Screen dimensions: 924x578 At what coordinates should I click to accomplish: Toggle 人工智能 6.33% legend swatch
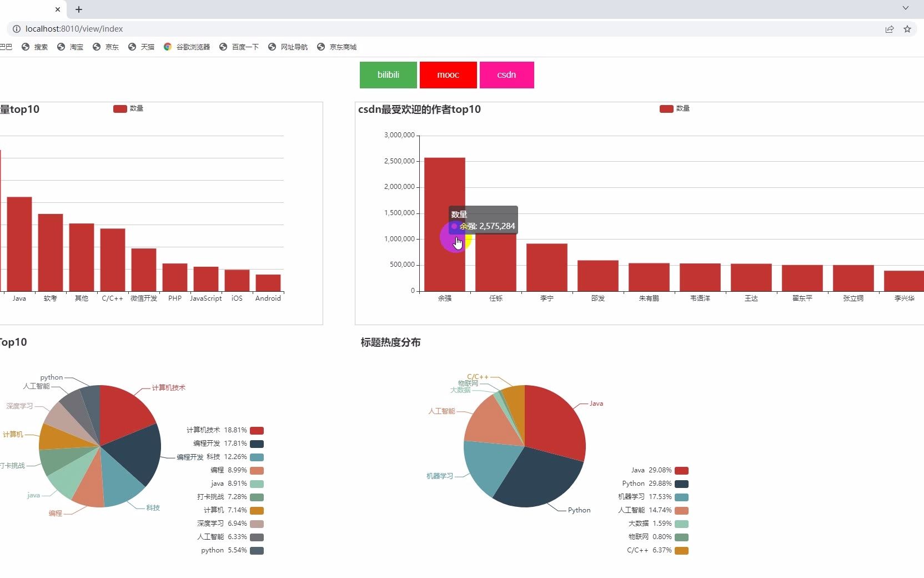click(x=257, y=537)
